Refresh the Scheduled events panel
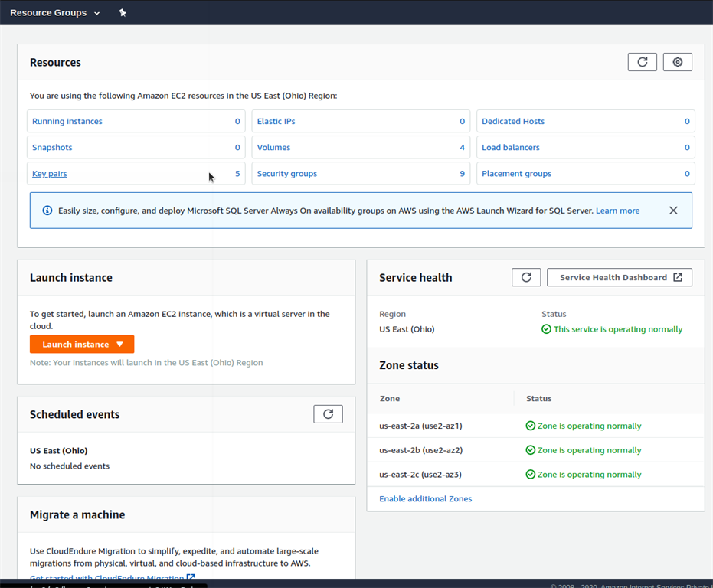 coord(328,413)
